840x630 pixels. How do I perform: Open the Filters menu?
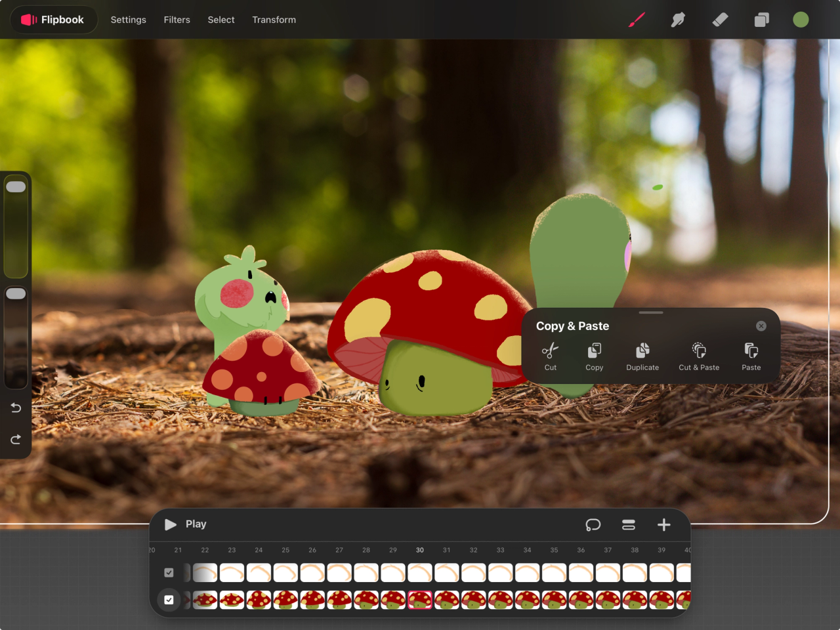point(177,20)
